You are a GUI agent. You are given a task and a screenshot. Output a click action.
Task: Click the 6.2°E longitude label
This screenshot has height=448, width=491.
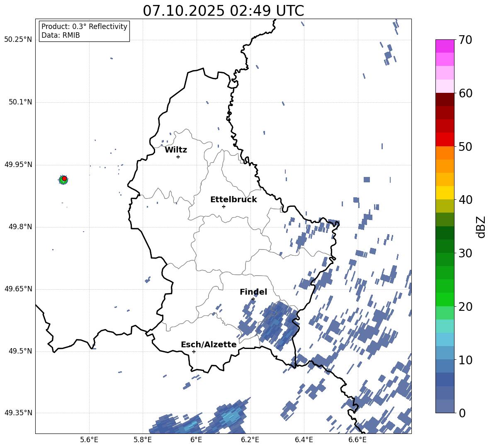pyautogui.click(x=250, y=440)
